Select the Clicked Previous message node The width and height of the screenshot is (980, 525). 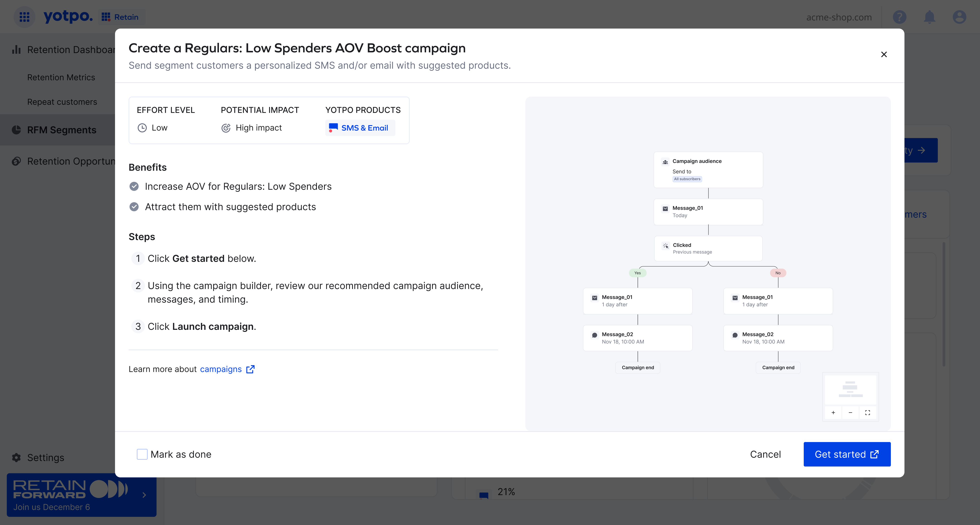click(x=708, y=248)
